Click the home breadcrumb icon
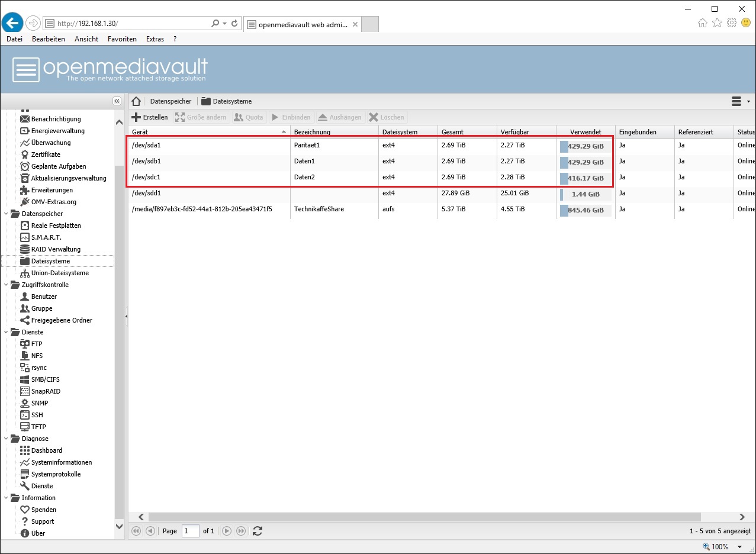756x554 pixels. (136, 101)
